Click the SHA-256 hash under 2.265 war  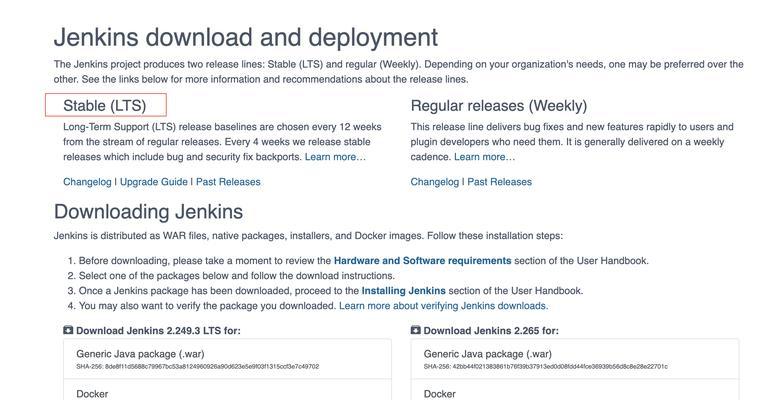546,367
